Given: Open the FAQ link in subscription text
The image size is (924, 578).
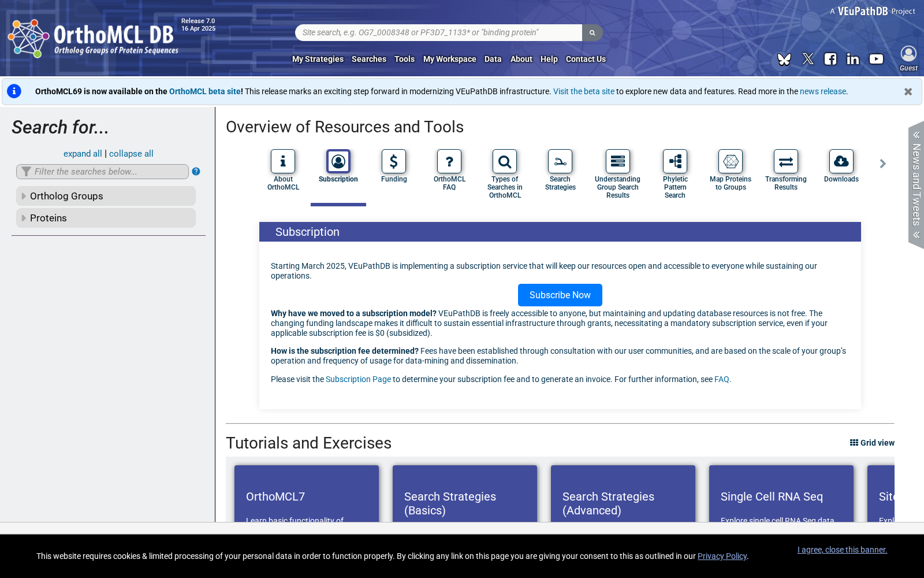Looking at the screenshot, I should (x=722, y=379).
